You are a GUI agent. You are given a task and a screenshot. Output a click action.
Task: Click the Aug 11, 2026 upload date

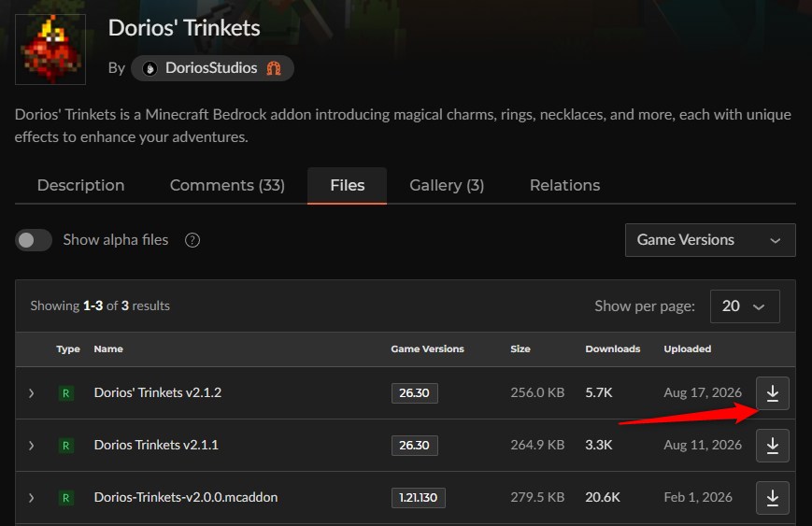point(703,445)
